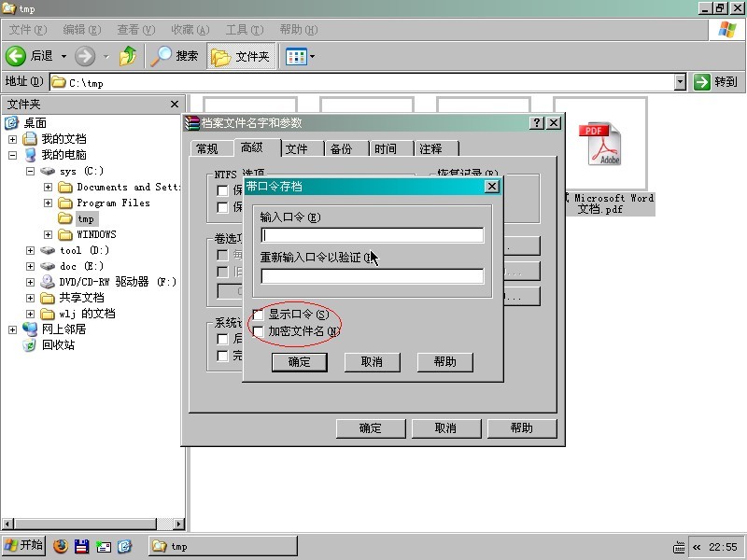
Task: Click 确定 in the password dialog
Action: [x=300, y=362]
